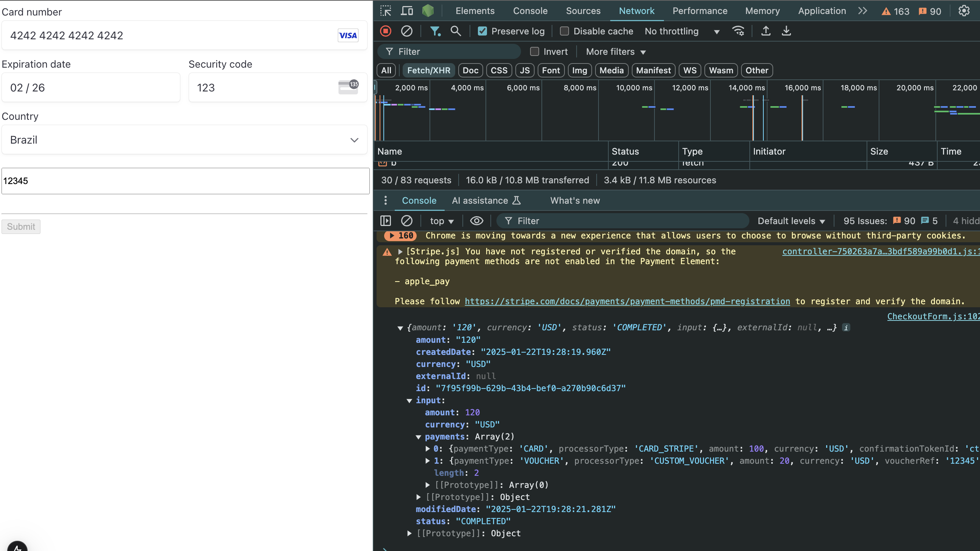Screen dimensions: 980x551
Task: Switch to the top Console tab
Action: [x=530, y=11]
